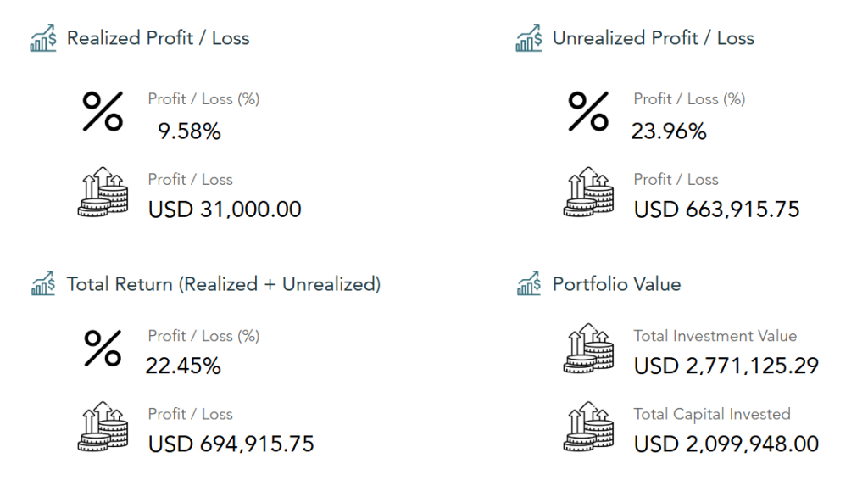The width and height of the screenshot is (868, 503).
Task: Select the Total Return (Realized + Unrealized) heading
Action: (x=224, y=284)
